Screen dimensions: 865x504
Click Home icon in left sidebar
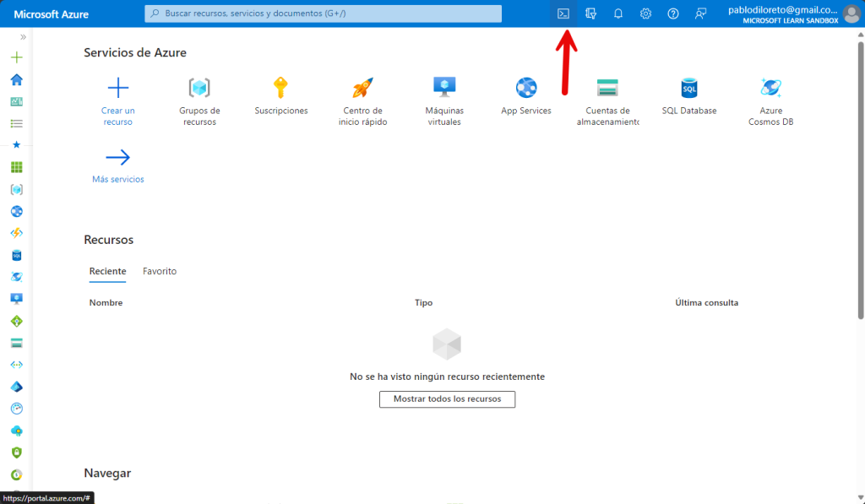[16, 79]
